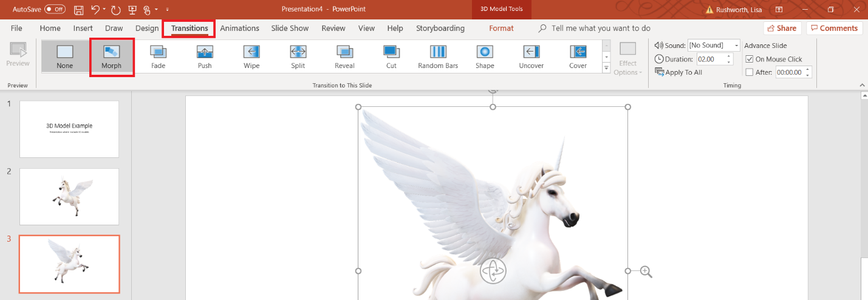This screenshot has width=868, height=300.
Task: Open the Draw tab
Action: [114, 28]
